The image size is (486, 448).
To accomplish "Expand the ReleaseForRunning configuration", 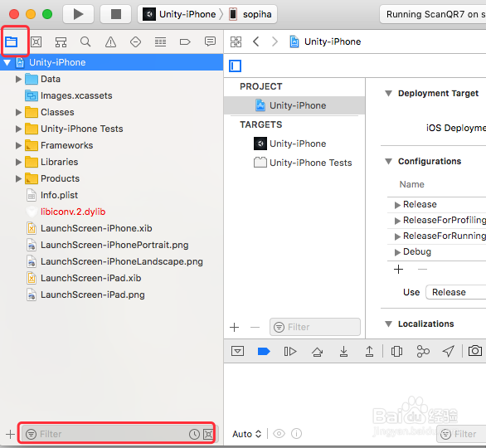I will tap(397, 236).
